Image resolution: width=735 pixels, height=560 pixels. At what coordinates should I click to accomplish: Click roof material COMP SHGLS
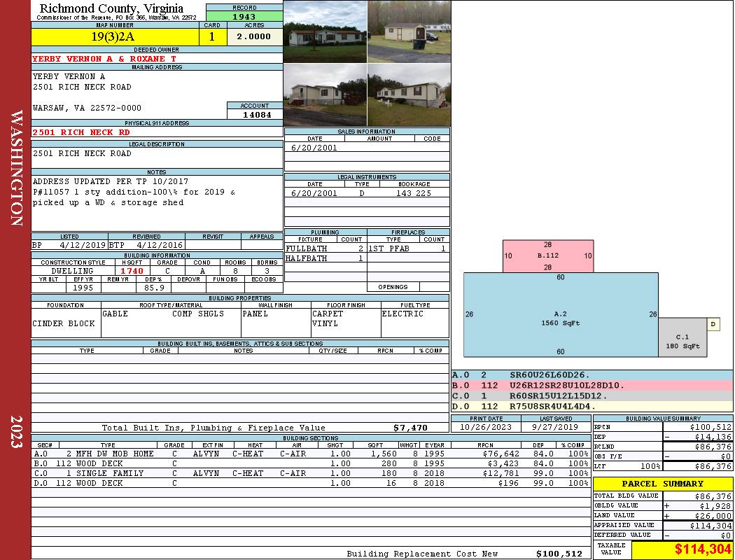[x=198, y=314]
